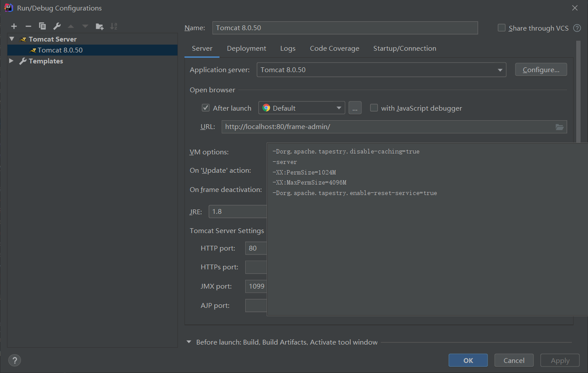Click the Name input field
588x373 pixels.
point(345,28)
